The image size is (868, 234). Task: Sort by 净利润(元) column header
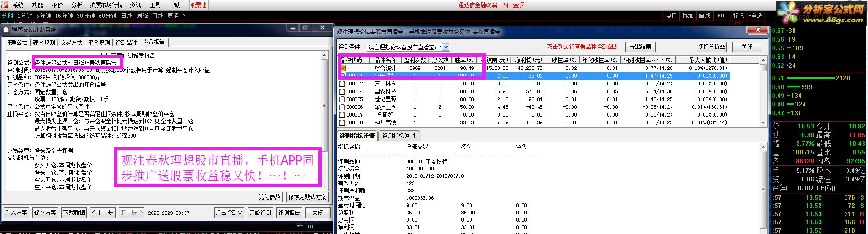pos(528,60)
